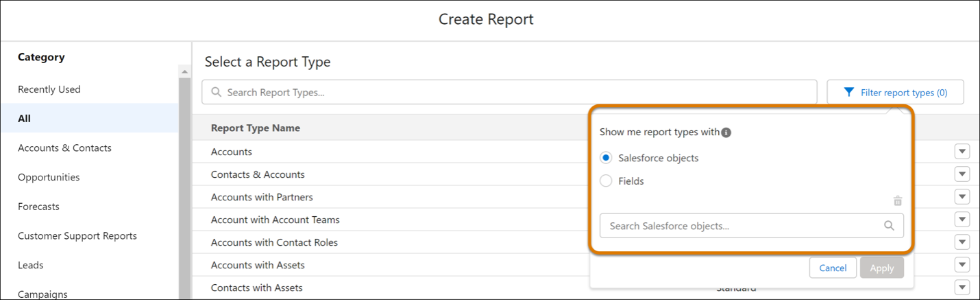Choose the Recently Used category
The height and width of the screenshot is (302, 980).
[x=49, y=89]
